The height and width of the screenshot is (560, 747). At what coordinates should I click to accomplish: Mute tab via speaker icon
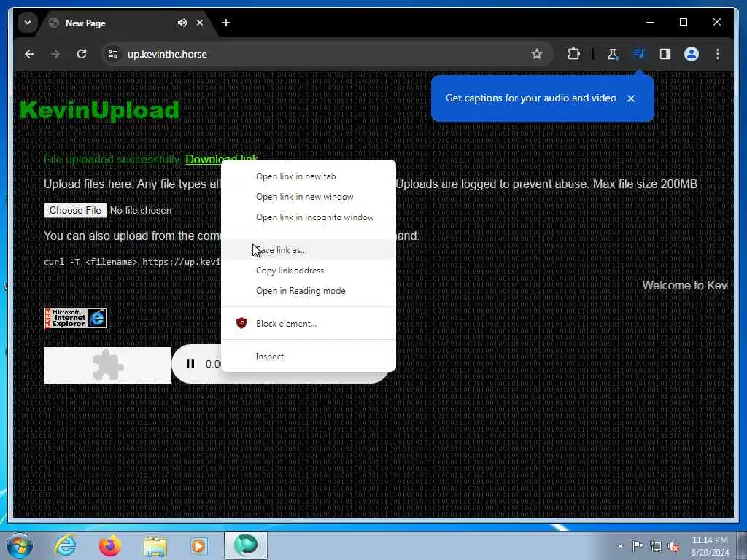click(x=182, y=23)
